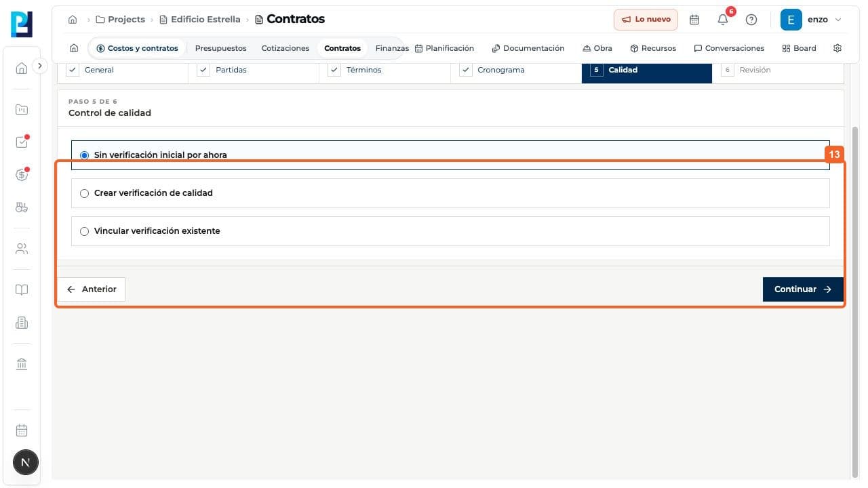Click the Continuar button
The height and width of the screenshot is (488, 868).
pyautogui.click(x=803, y=289)
